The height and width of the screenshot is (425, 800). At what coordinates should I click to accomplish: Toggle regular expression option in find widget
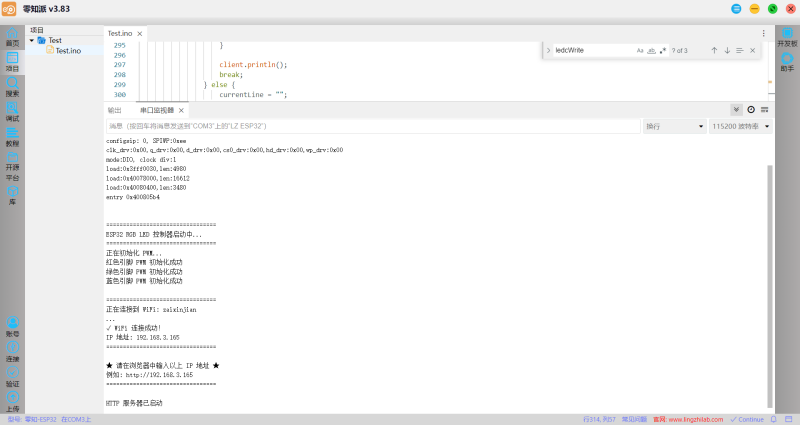point(663,51)
